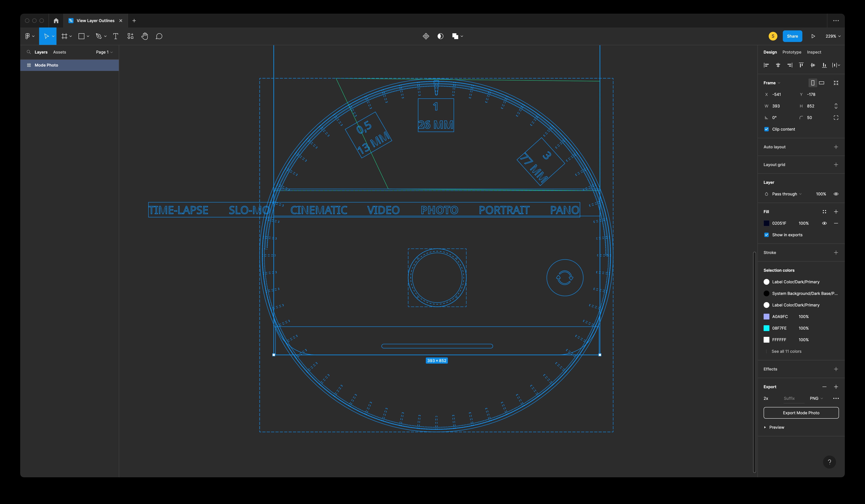Select the Frame tool
This screenshot has width=865, height=504.
pyautogui.click(x=65, y=36)
